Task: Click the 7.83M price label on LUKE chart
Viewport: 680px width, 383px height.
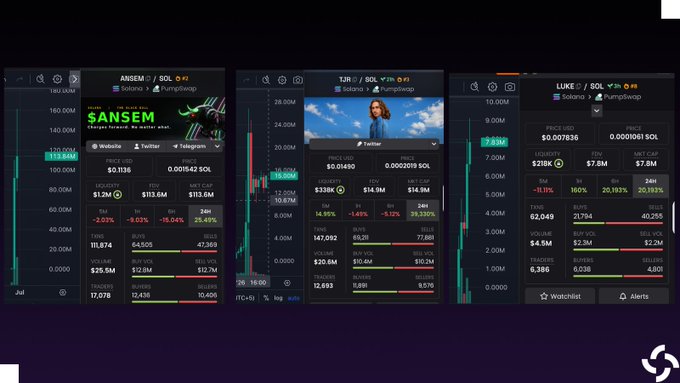Action: pos(494,142)
